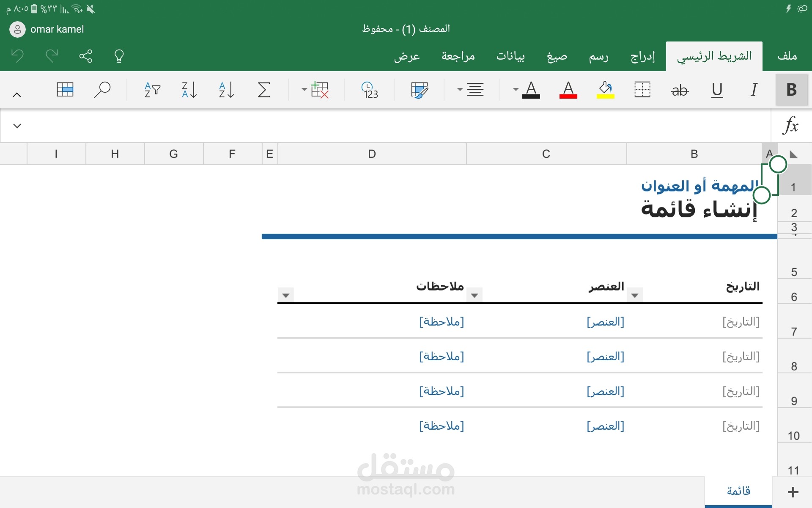This screenshot has height=508, width=812.
Task: Click [ملاحظة] cell in row 9
Action: point(442,391)
